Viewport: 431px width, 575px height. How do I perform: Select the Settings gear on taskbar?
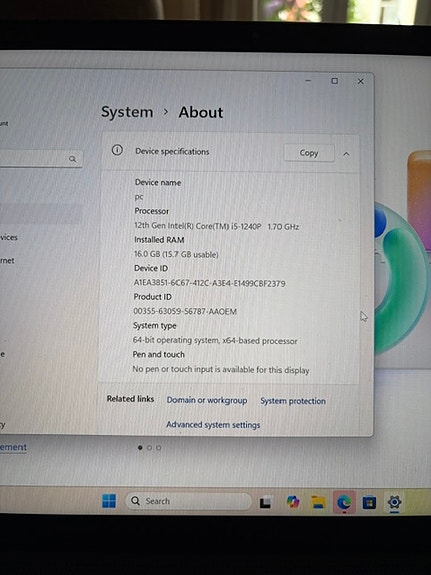tap(394, 502)
